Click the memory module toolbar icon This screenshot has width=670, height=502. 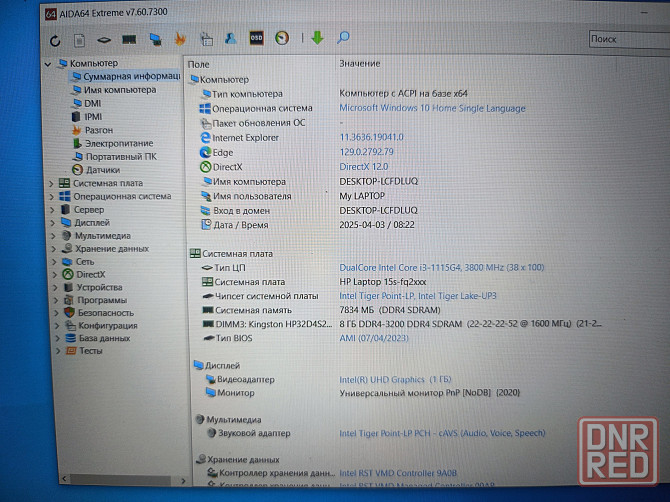(129, 40)
